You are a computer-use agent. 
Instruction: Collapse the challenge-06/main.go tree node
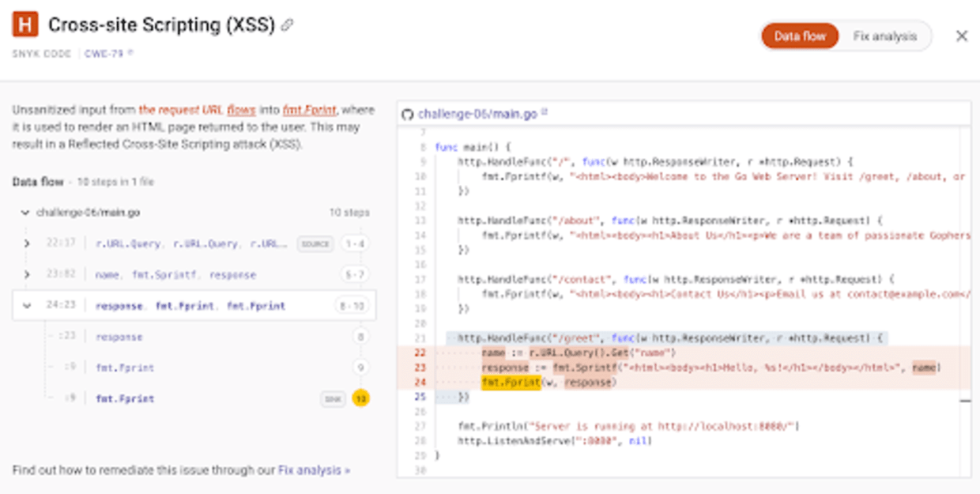tap(25, 213)
